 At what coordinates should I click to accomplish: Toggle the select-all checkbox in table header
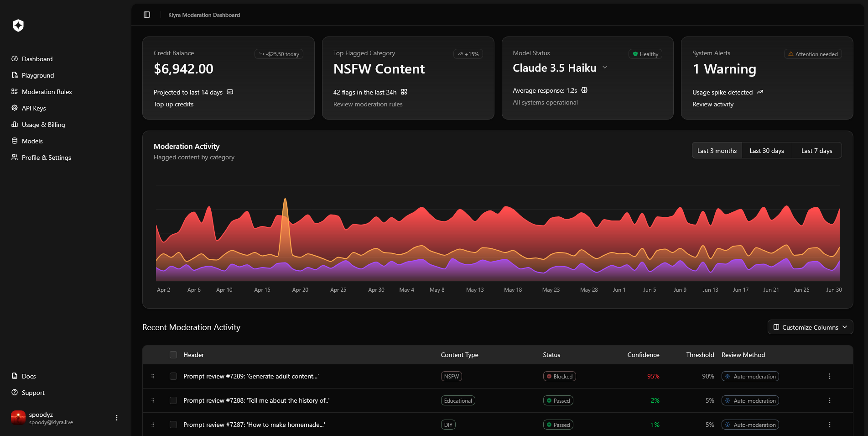pyautogui.click(x=173, y=355)
